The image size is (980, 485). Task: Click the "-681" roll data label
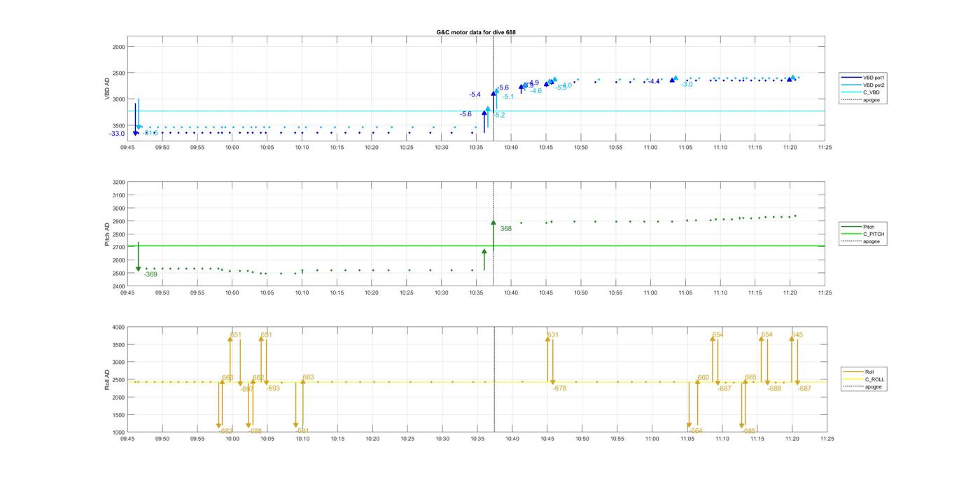point(302,431)
